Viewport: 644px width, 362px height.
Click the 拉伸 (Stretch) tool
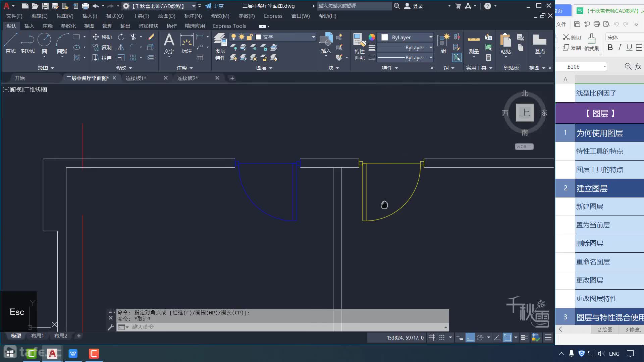(102, 58)
